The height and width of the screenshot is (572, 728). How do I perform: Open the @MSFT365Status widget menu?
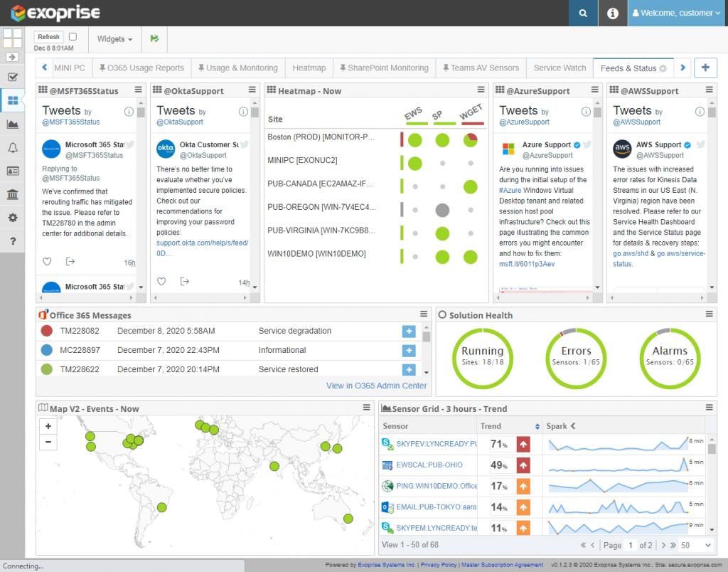point(139,90)
